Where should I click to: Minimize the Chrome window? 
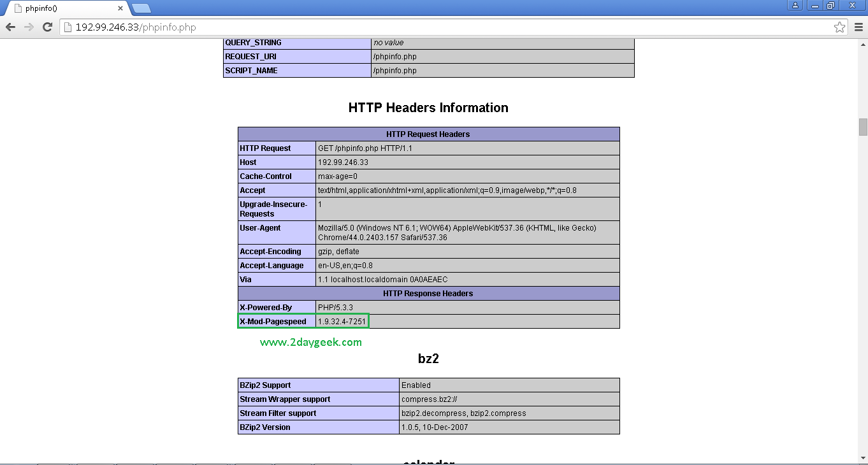pos(815,5)
